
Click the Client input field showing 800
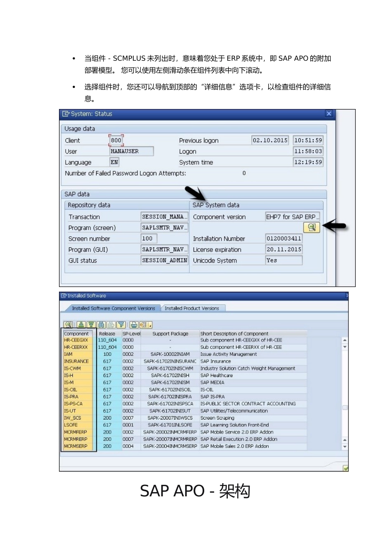[x=116, y=140]
